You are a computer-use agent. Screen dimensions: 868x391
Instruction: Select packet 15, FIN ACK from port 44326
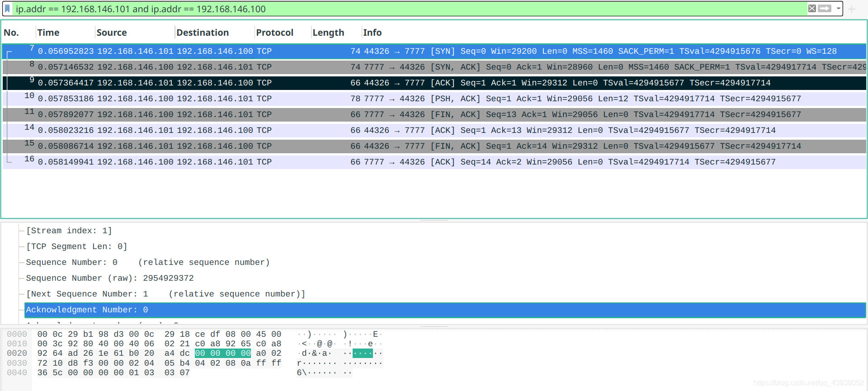tap(434, 146)
